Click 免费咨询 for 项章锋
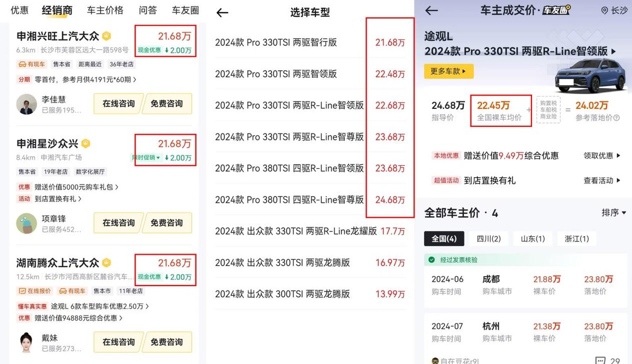 click(167, 223)
